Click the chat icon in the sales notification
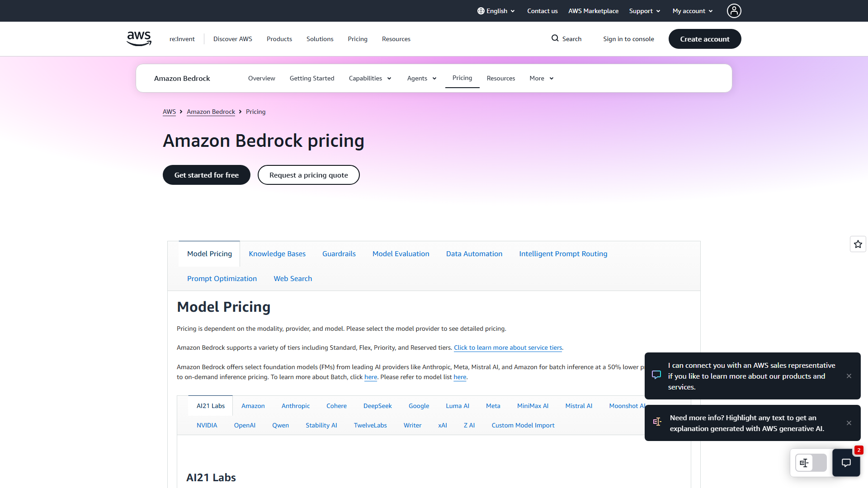Screen dimensions: 868x488 656,375
